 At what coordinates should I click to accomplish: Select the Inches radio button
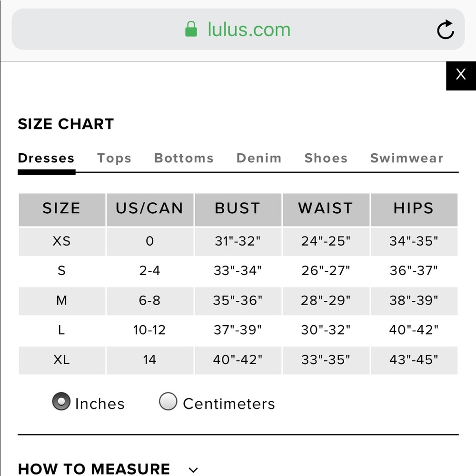pyautogui.click(x=61, y=401)
